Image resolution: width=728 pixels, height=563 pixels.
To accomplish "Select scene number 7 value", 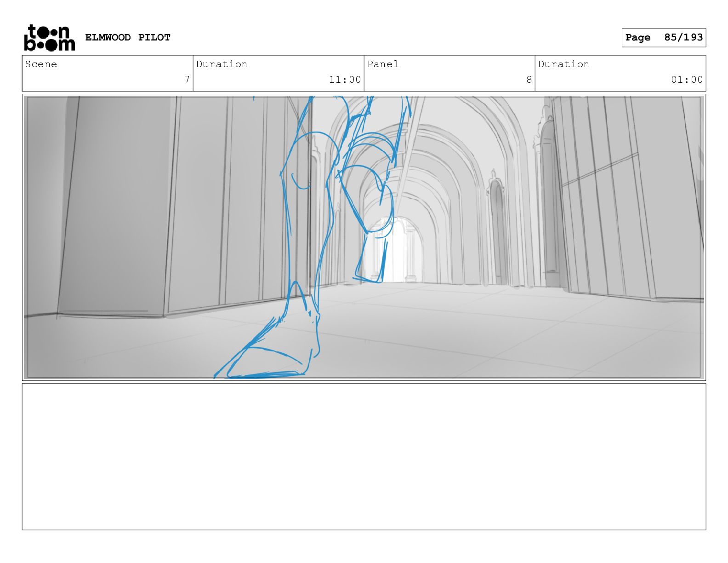I will 187,80.
